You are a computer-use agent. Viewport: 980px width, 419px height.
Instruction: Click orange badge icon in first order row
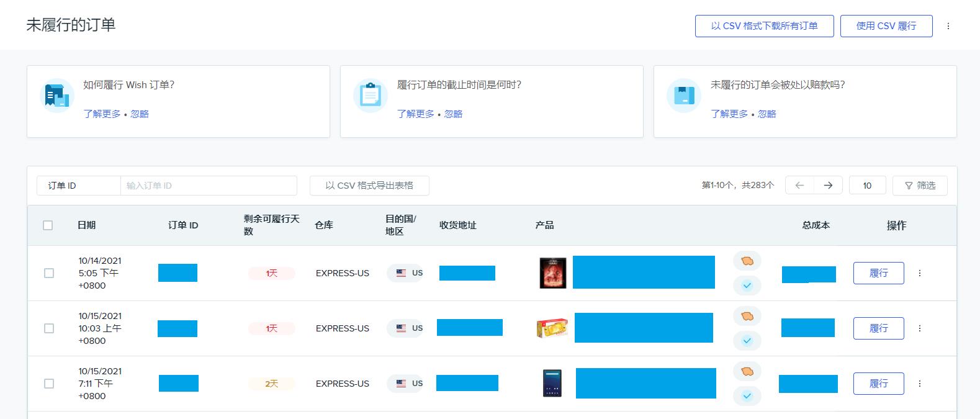747,261
